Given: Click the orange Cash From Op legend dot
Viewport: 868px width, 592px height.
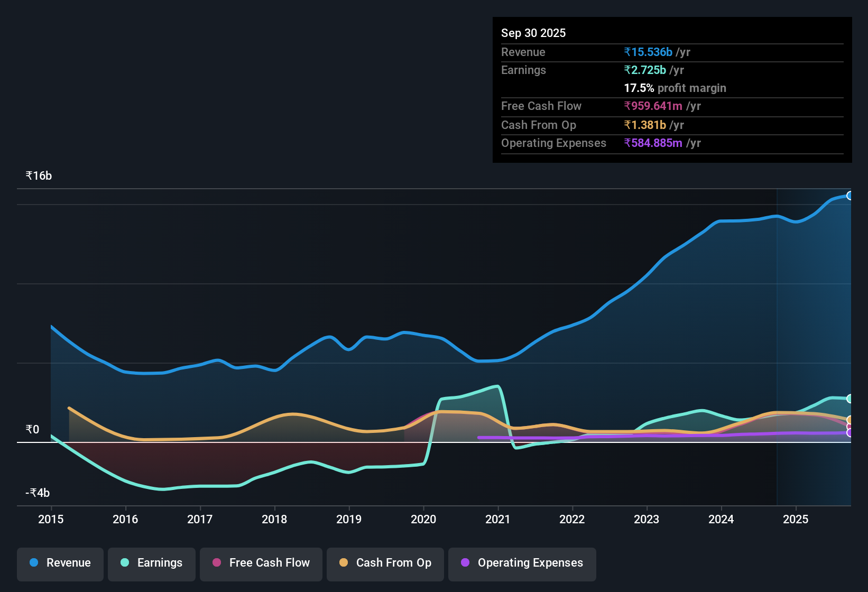Looking at the screenshot, I should click(x=344, y=563).
